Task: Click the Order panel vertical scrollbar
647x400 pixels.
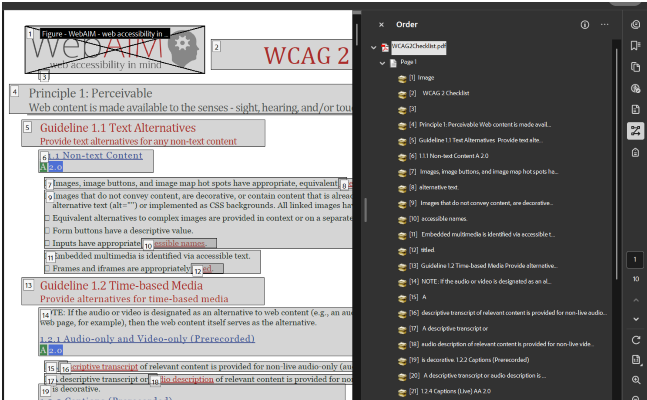Action: click(x=616, y=164)
